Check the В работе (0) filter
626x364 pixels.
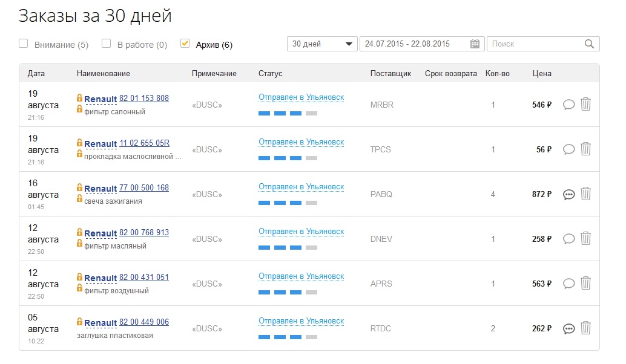click(x=106, y=44)
